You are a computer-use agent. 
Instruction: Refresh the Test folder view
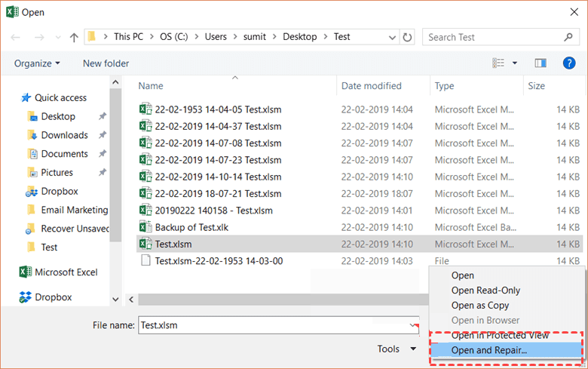(407, 37)
